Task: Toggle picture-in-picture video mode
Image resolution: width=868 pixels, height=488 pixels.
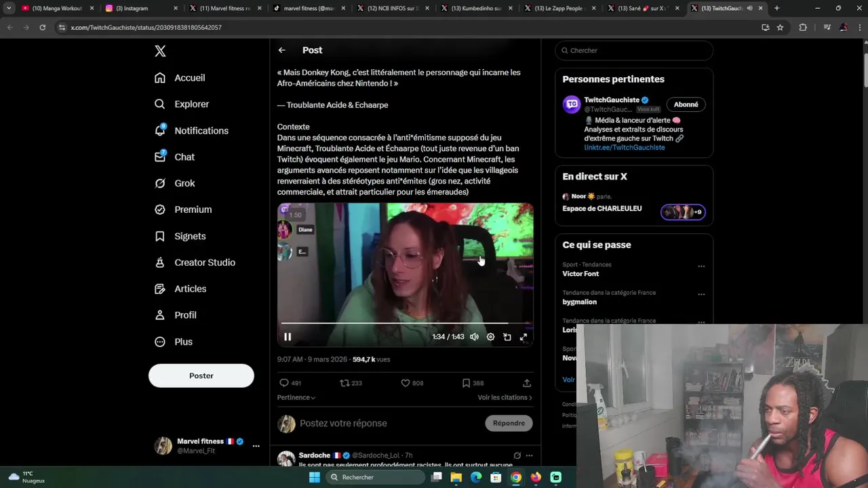Action: 507,337
